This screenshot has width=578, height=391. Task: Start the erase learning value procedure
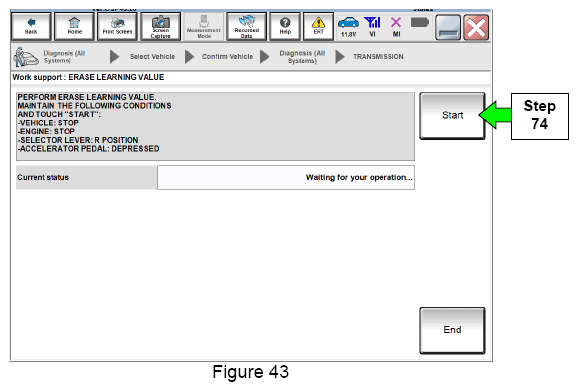(452, 116)
